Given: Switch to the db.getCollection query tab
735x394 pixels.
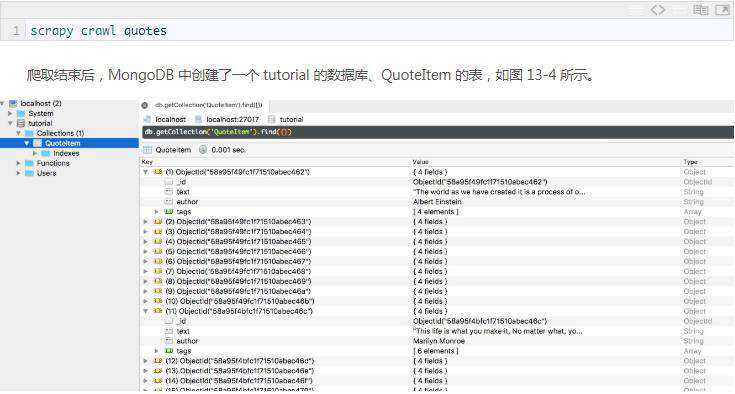Looking at the screenshot, I should point(205,105).
